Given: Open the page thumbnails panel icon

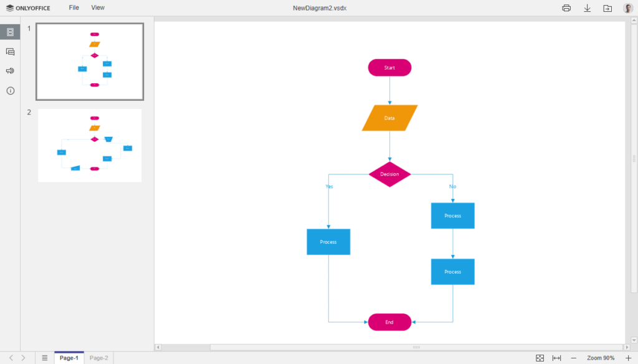Looking at the screenshot, I should pyautogui.click(x=10, y=32).
